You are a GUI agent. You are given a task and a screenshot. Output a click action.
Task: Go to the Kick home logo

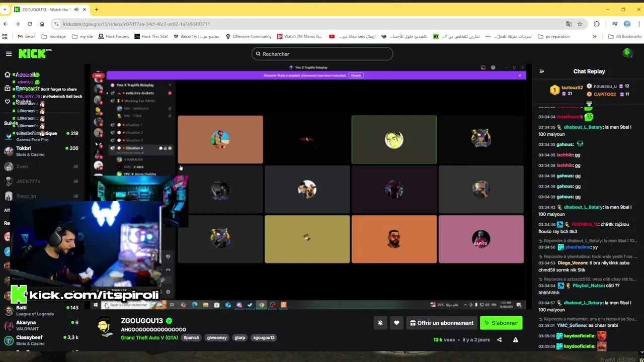tap(35, 53)
